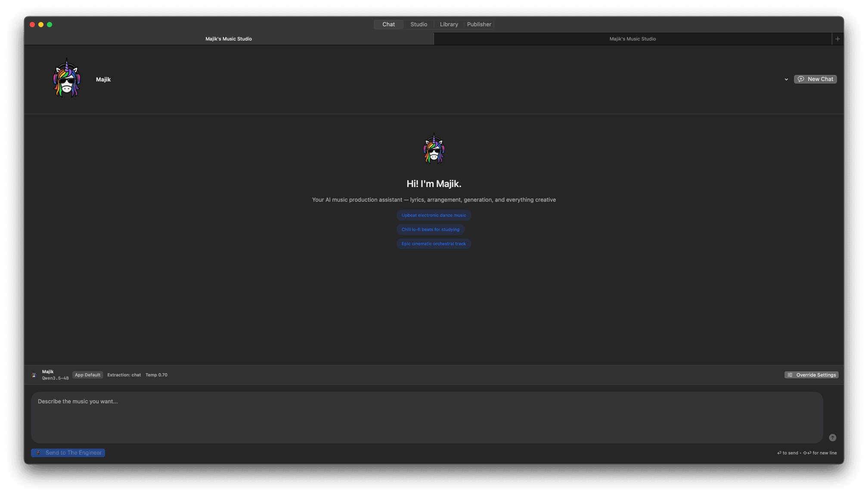
Task: Select the Chat tab
Action: point(388,25)
